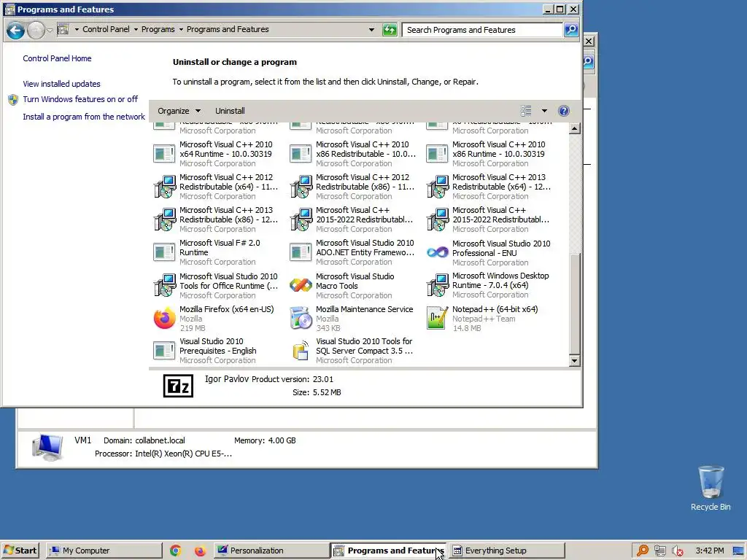This screenshot has height=560, width=747.
Task: Open the Start menu
Action: click(20, 551)
